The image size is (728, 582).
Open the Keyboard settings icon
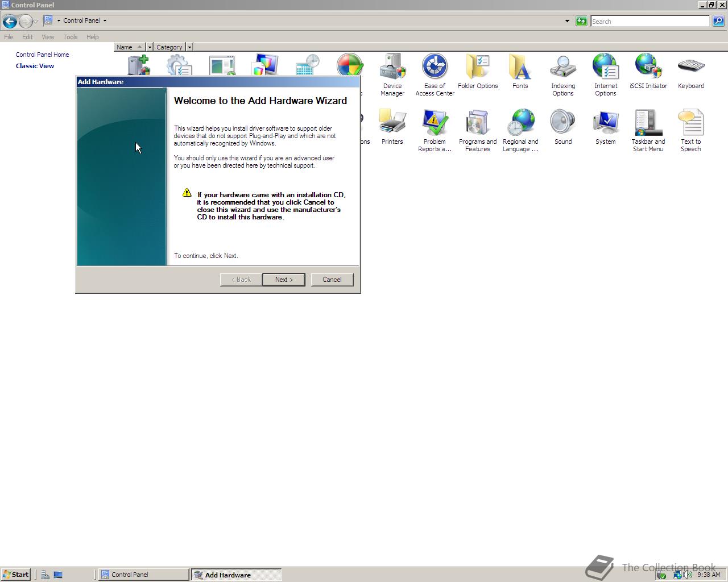point(690,71)
